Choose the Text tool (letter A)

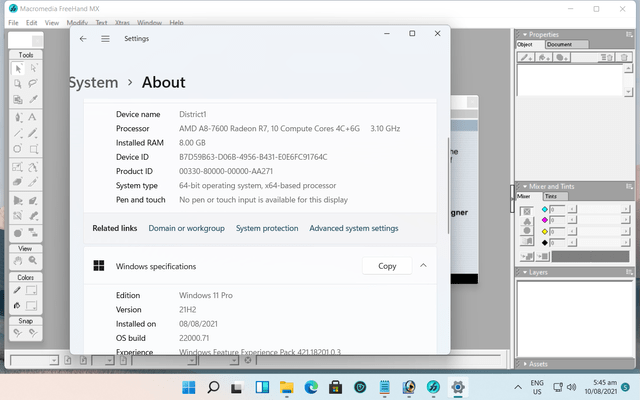(33, 118)
